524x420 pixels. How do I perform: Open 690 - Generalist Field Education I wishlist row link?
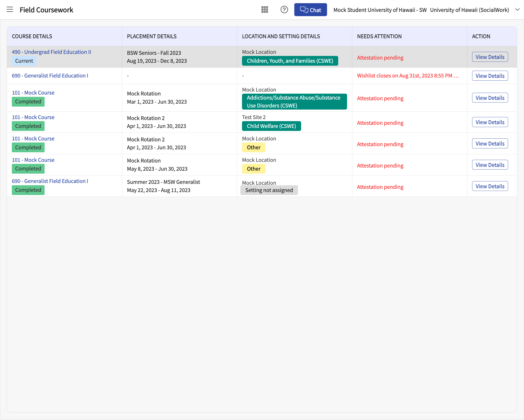click(x=50, y=75)
